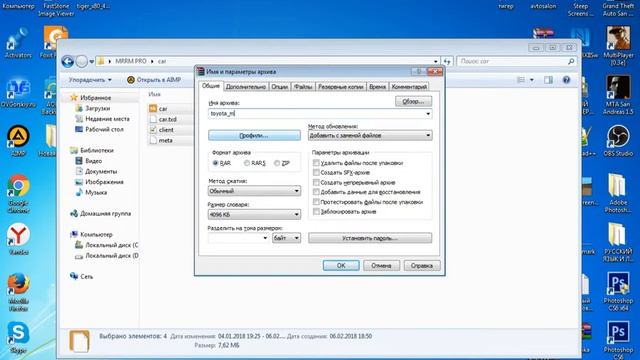Open the OVGorskiy.ru desktop icon

coord(18,92)
